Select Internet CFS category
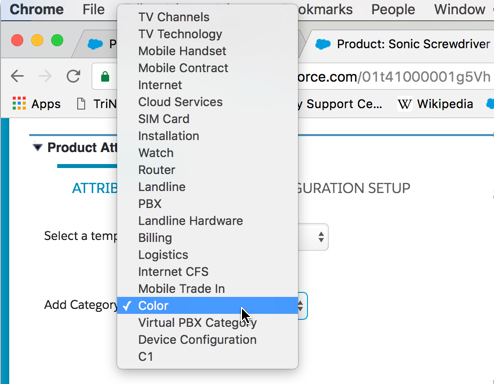This screenshot has height=384, width=494. coord(207,272)
